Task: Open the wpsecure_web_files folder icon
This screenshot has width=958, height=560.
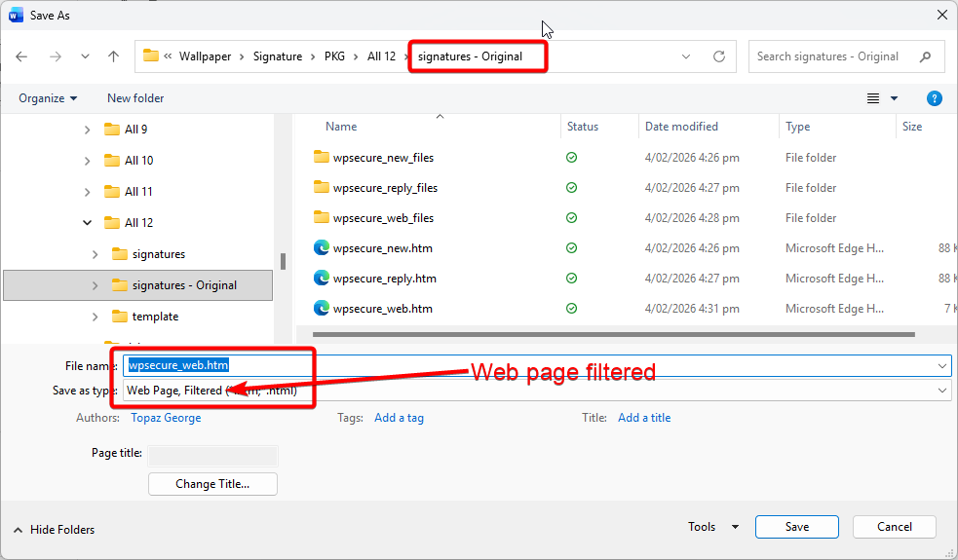Action: pos(322,218)
